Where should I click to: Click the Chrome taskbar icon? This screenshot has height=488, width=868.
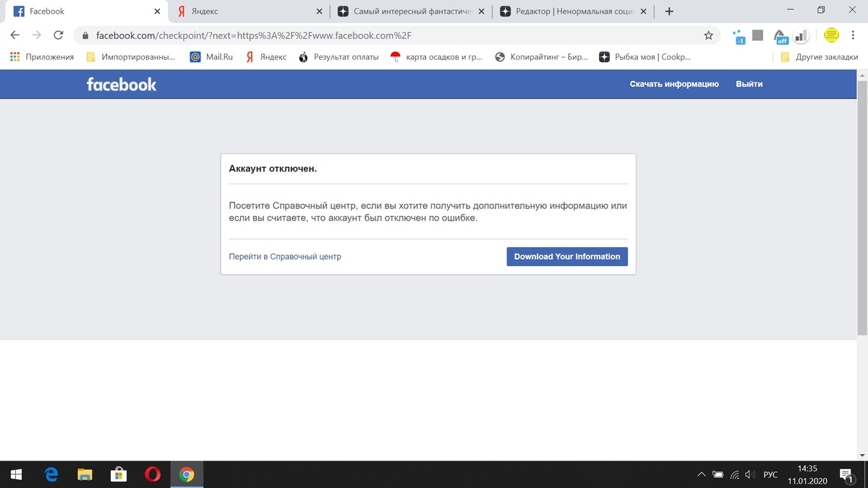(187, 474)
